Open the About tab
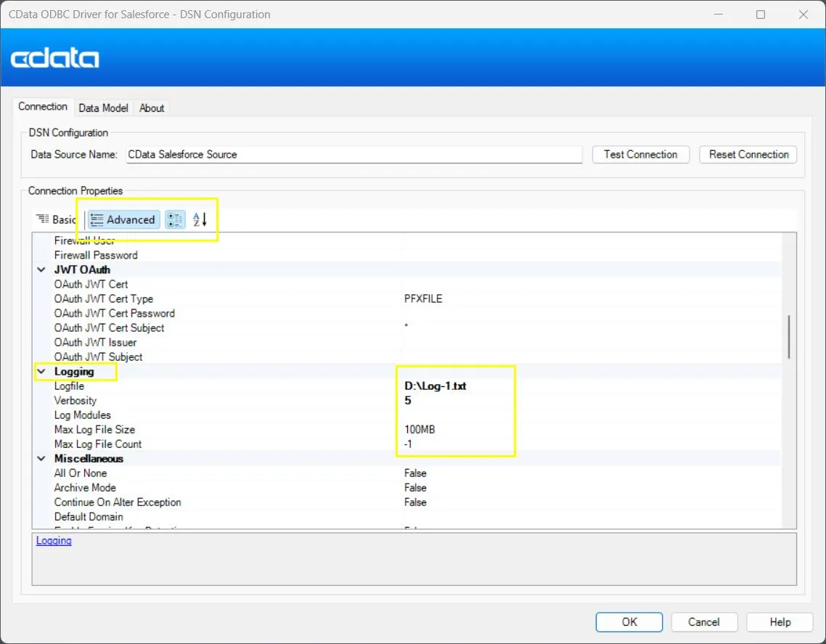Screen dimensions: 826x644 tap(152, 108)
